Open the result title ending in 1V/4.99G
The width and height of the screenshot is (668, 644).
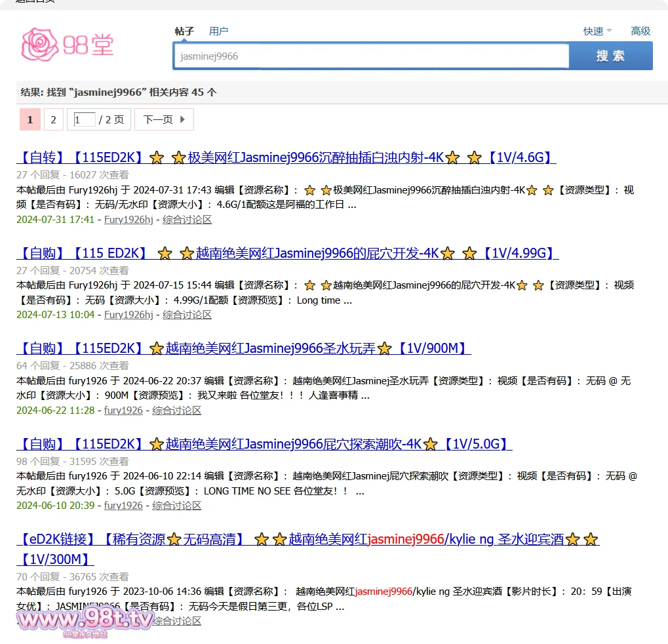point(287,253)
